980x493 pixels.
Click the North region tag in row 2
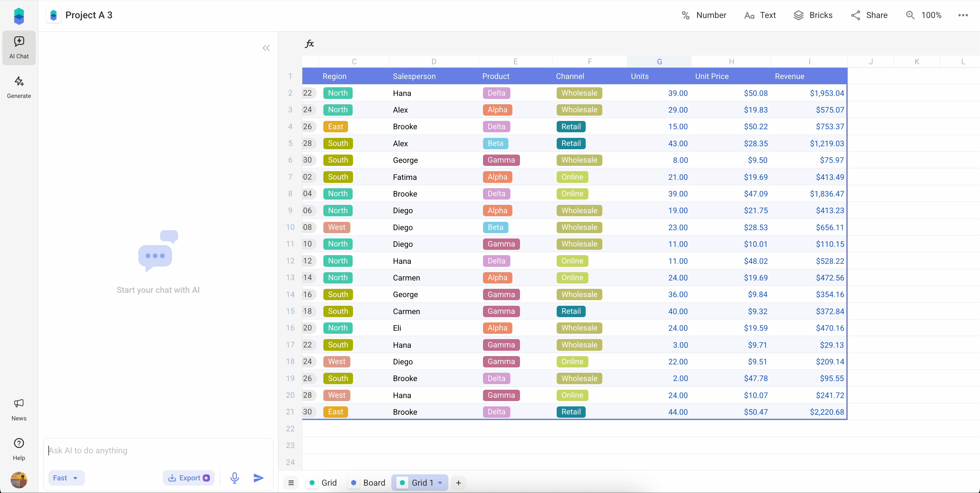(x=338, y=93)
